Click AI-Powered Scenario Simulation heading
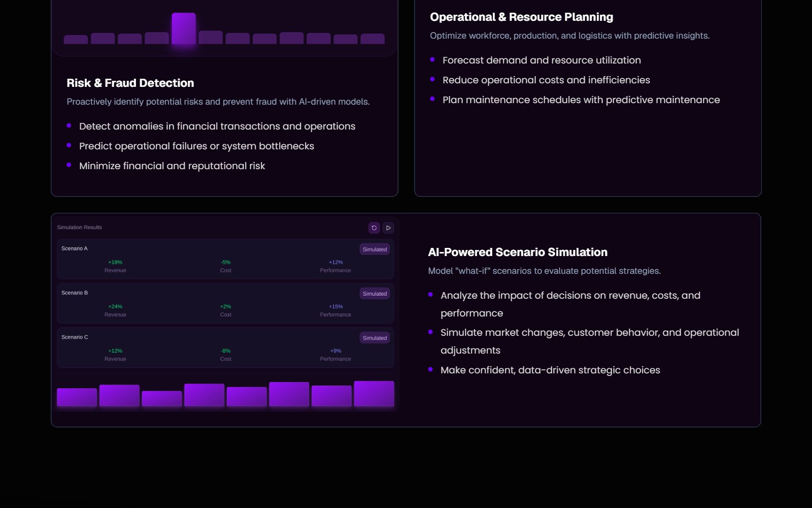Viewport: 812px width, 508px height. point(518,252)
